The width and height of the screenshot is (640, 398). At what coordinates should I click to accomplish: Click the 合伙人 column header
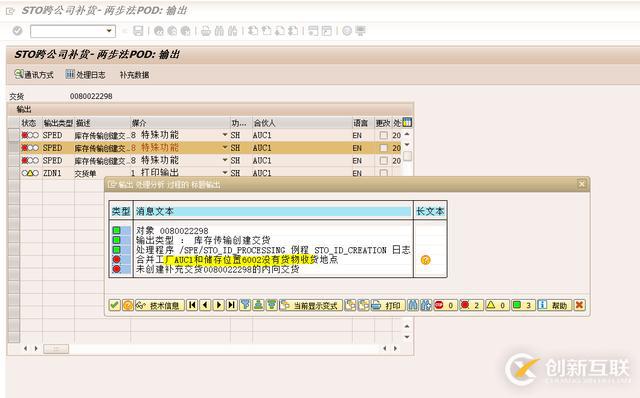[302, 122]
